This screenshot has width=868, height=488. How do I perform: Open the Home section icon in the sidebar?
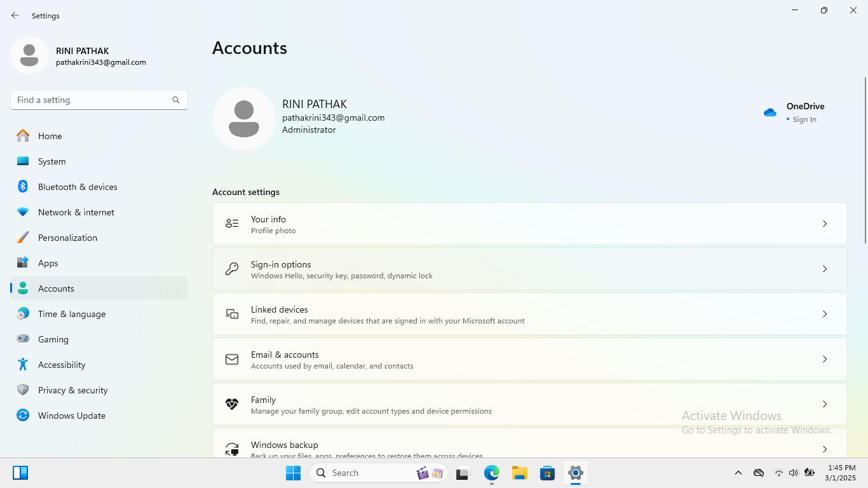click(23, 136)
